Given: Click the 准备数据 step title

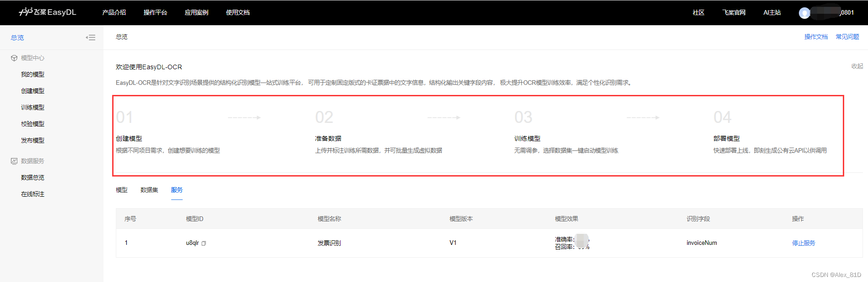Looking at the screenshot, I should (328, 138).
